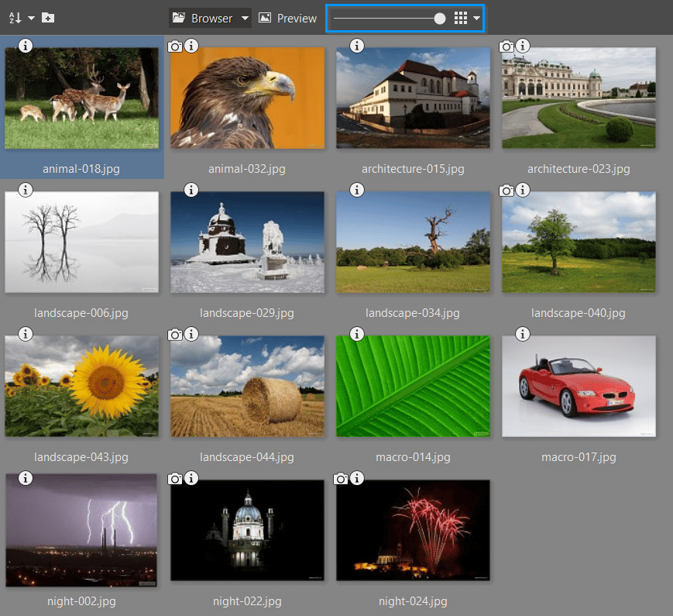Screen dimensions: 673x616
Task: Click the animal-032.jpg file name
Action: [247, 169]
